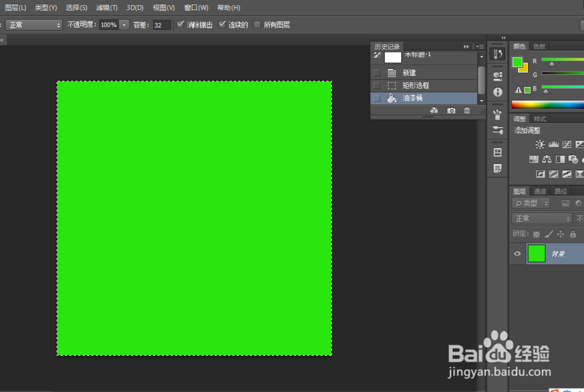
Task: Click out-of-gamut warning triangle icon
Action: pyautogui.click(x=518, y=90)
